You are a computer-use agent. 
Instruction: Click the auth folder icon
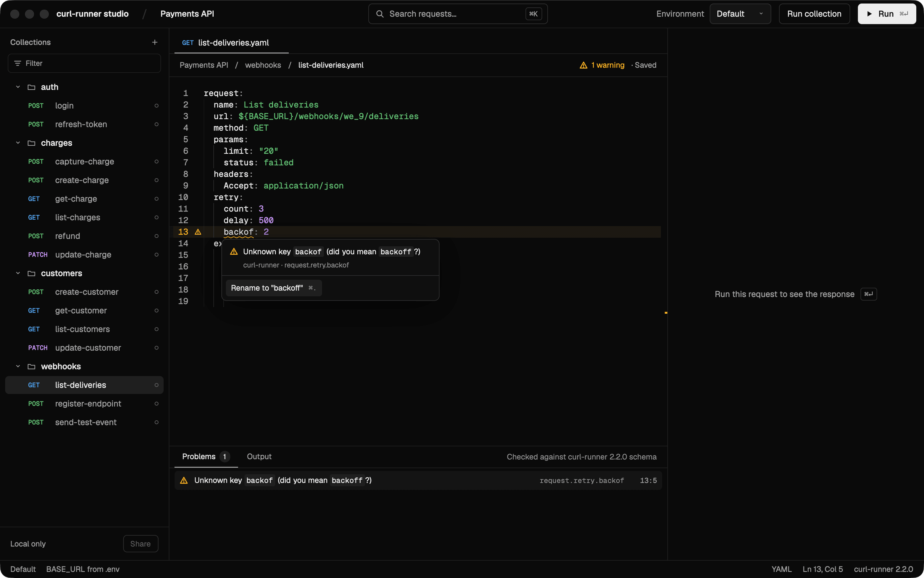tap(32, 87)
